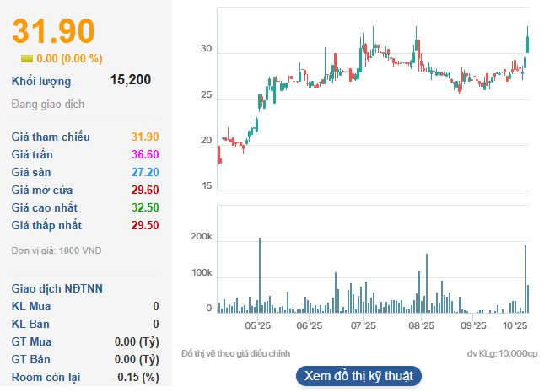
Task: Click the Đồ thị vẽ theo giá điều chỉnh note
Action: pyautogui.click(x=241, y=353)
